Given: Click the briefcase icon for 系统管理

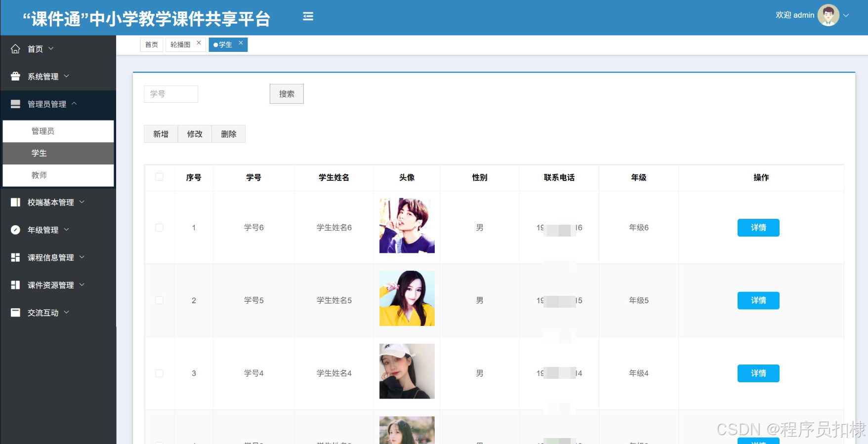Looking at the screenshot, I should (x=15, y=77).
